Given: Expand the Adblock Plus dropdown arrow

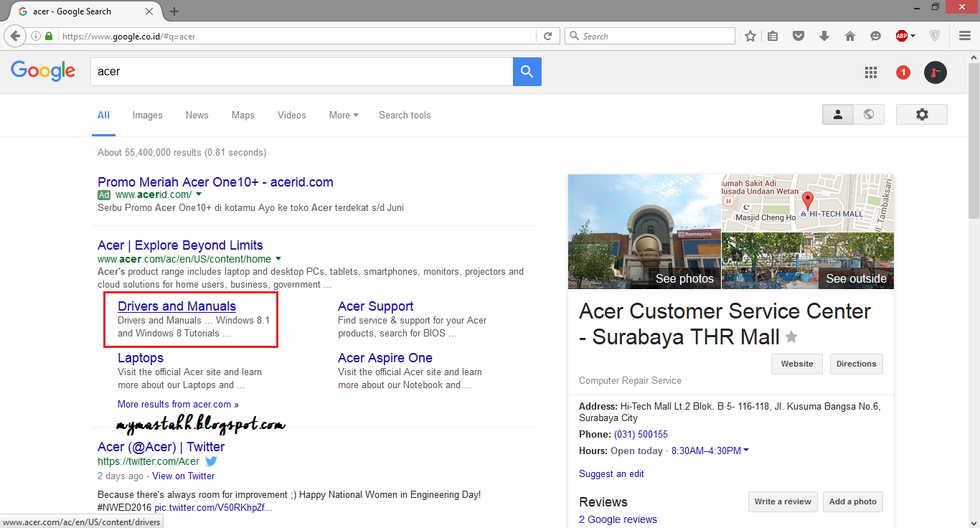Looking at the screenshot, I should [913, 36].
